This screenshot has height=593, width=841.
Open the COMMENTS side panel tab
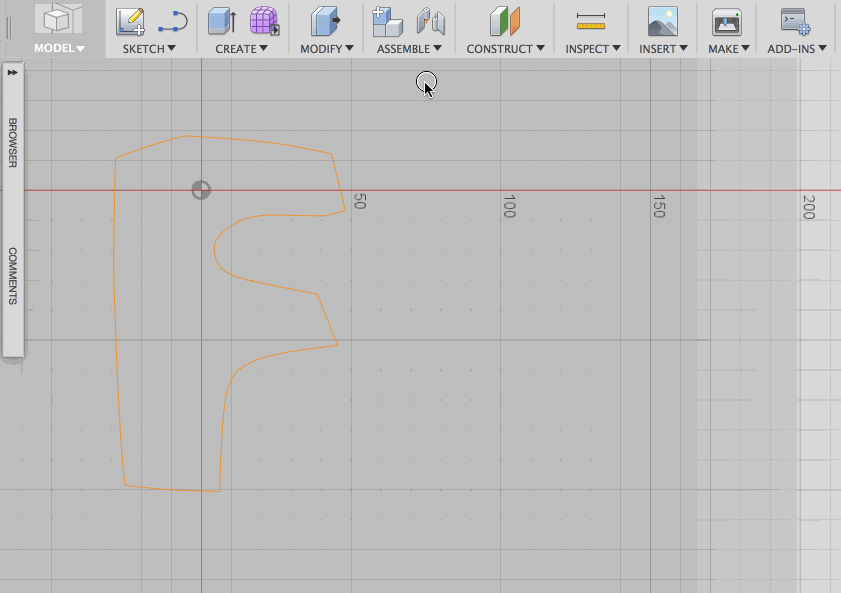click(13, 276)
